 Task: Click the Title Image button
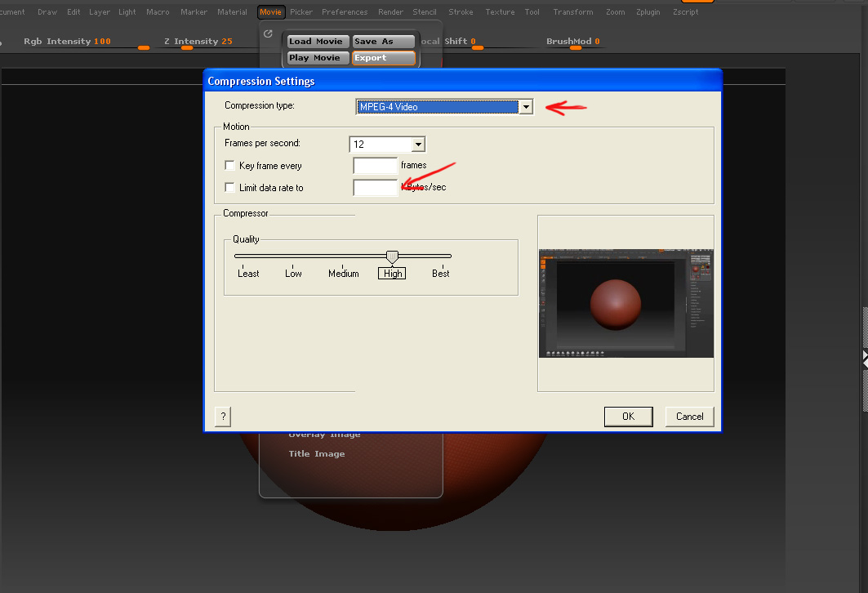pyautogui.click(x=317, y=453)
